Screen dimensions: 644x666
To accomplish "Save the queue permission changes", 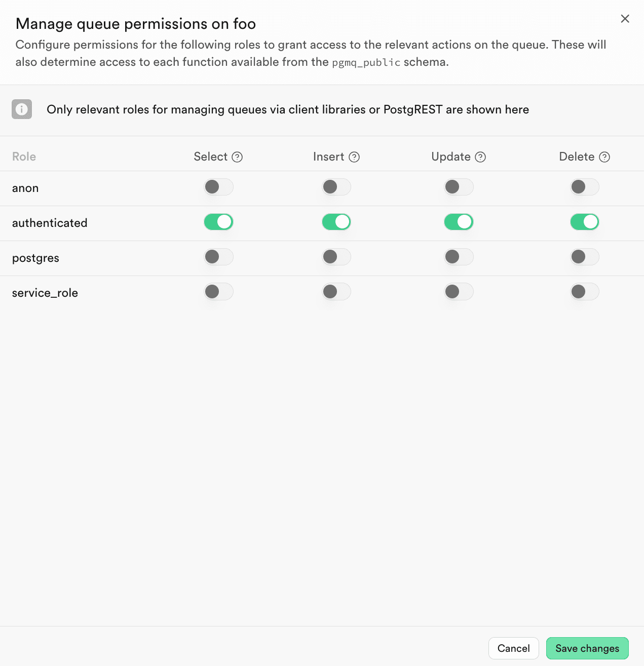I will click(x=587, y=648).
